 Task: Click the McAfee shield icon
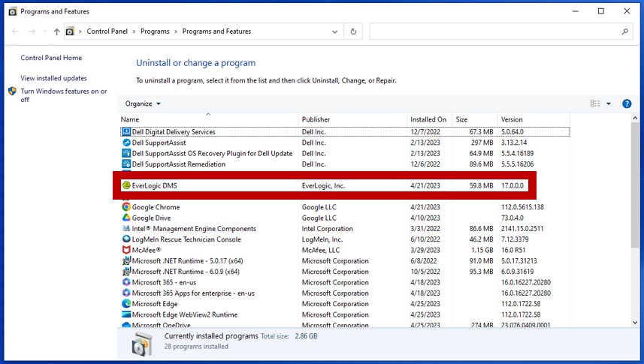pyautogui.click(x=126, y=250)
